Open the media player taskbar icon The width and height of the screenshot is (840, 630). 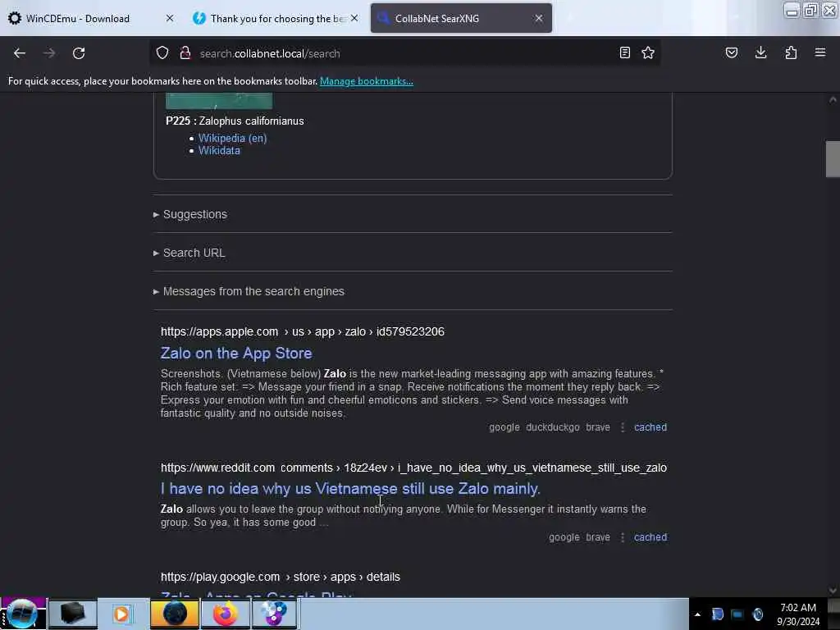pyautogui.click(x=122, y=614)
